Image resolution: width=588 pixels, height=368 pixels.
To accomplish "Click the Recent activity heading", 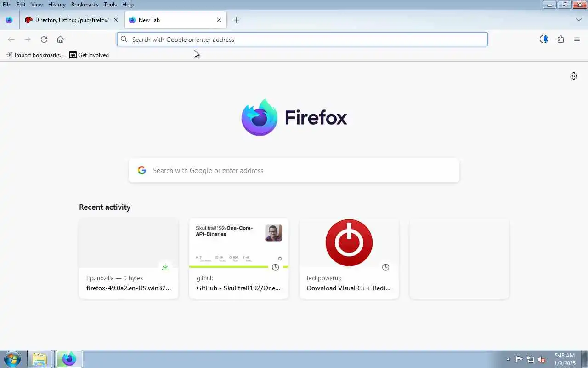I will [105, 207].
